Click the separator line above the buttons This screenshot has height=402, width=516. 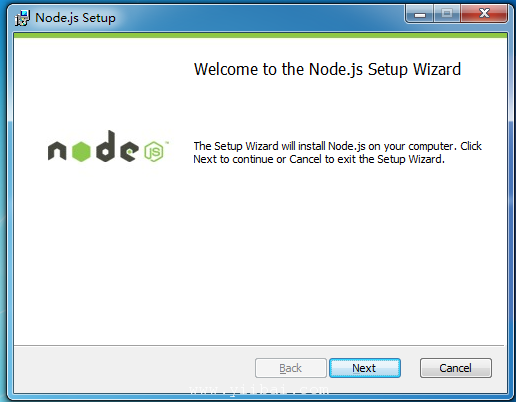[259, 345]
